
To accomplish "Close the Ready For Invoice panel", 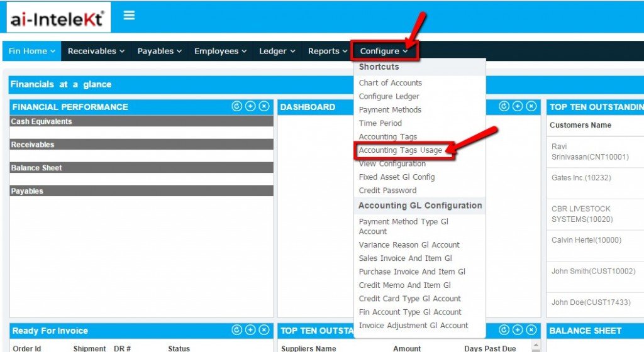I will tap(264, 330).
